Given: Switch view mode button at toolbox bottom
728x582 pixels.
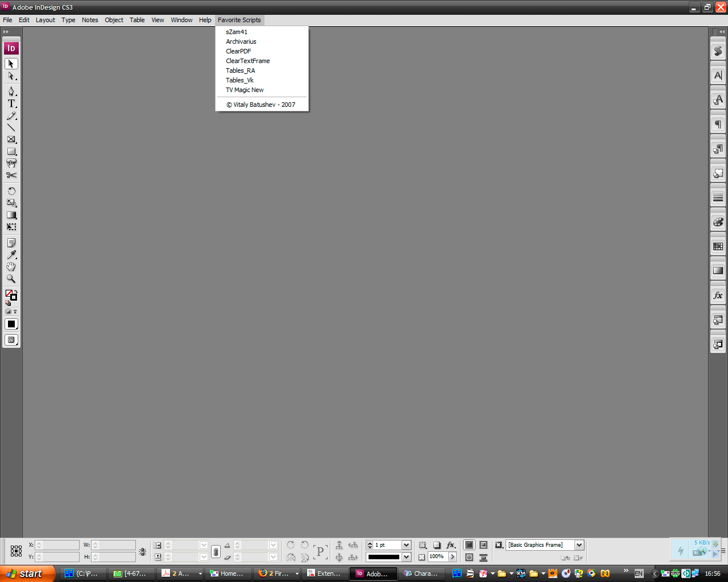Looking at the screenshot, I should (11, 340).
